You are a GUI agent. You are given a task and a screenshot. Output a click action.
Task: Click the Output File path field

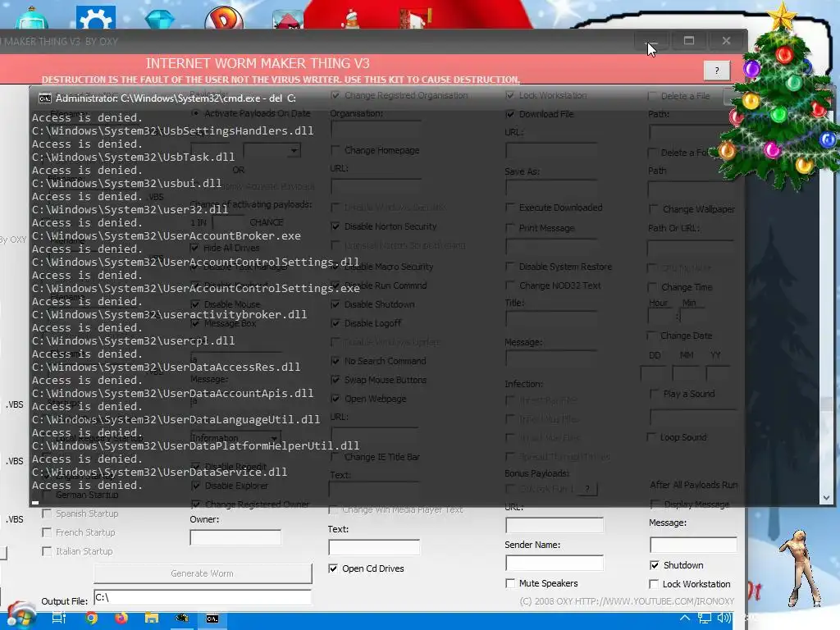point(203,597)
